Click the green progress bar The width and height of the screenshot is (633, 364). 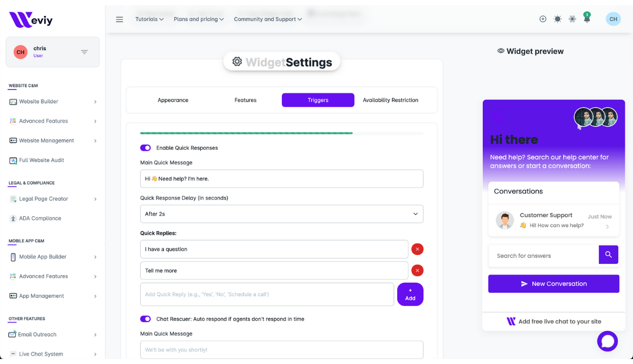coord(246,133)
